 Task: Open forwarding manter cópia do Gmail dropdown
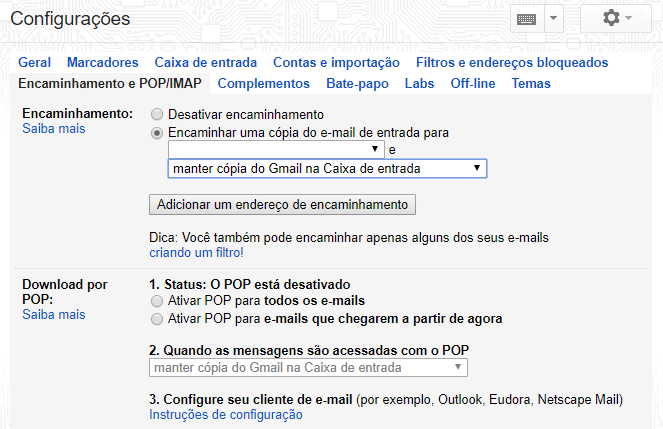(x=327, y=169)
